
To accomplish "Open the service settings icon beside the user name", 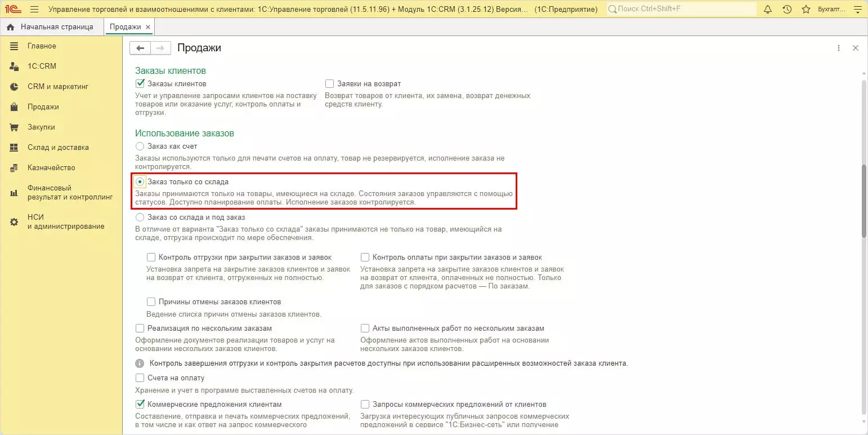I will [858, 10].
